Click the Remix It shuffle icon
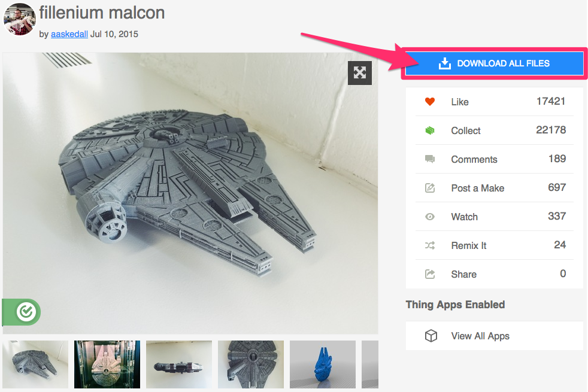This screenshot has height=392, width=588. tap(429, 245)
